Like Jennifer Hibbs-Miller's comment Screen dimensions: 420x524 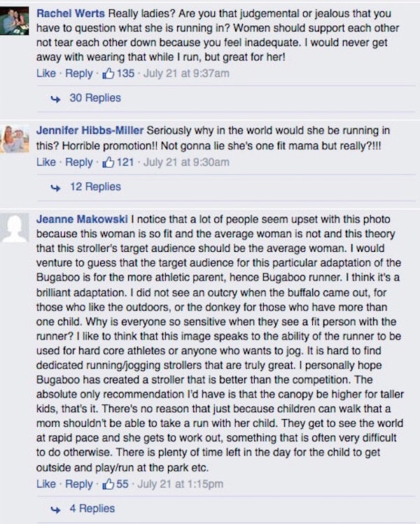(x=46, y=162)
